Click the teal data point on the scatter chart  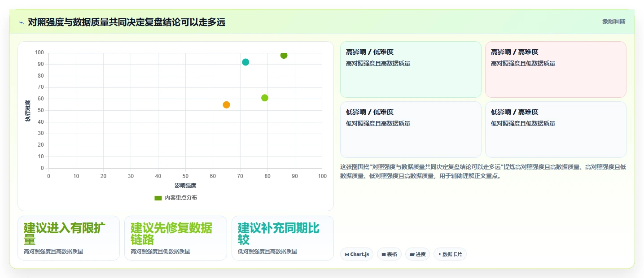[245, 62]
